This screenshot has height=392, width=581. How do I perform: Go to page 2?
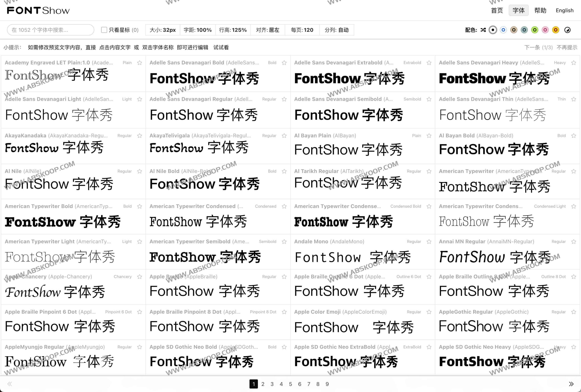point(263,384)
